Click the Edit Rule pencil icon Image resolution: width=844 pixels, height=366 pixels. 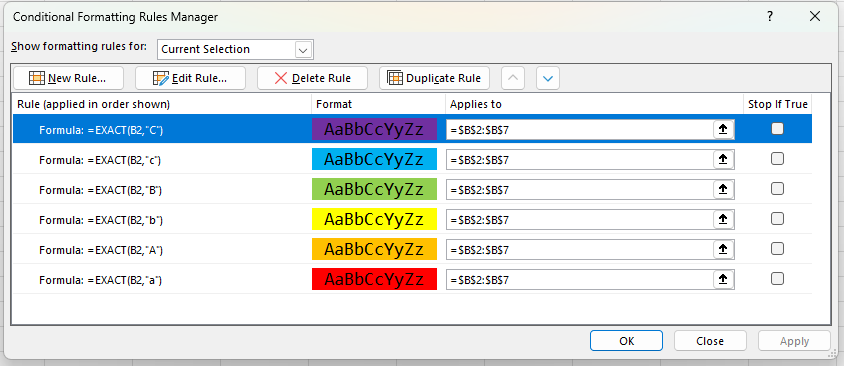coord(160,78)
